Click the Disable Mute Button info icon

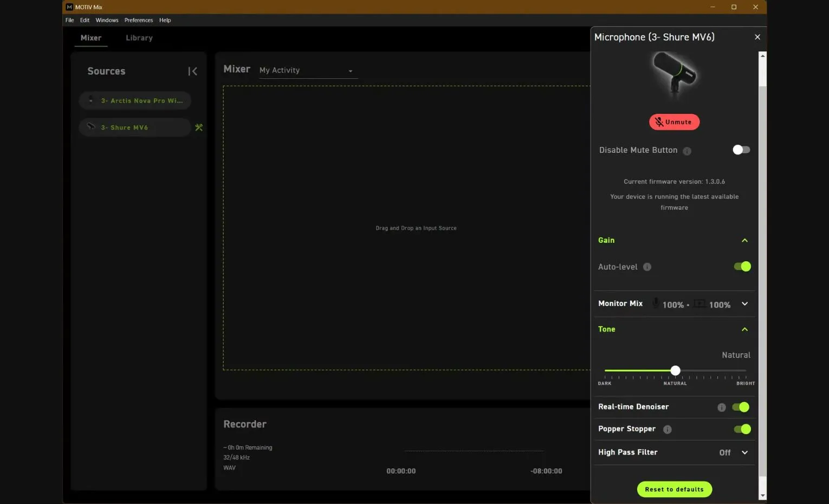[687, 151]
